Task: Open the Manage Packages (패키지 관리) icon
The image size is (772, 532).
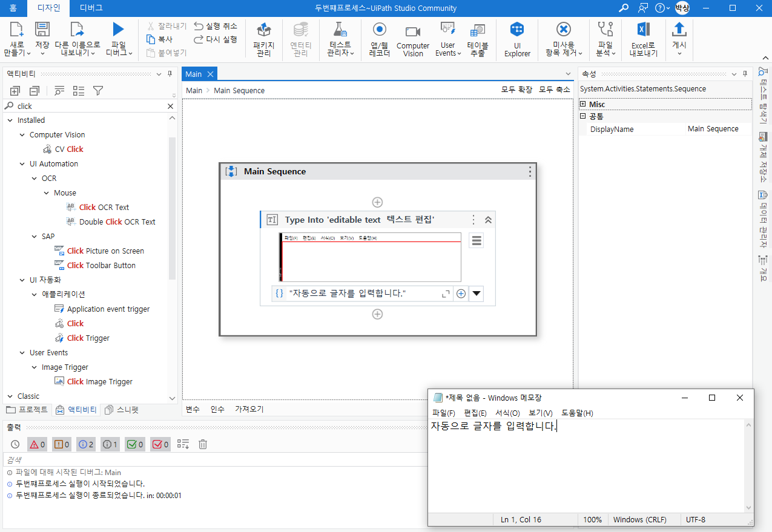Action: pos(263,30)
